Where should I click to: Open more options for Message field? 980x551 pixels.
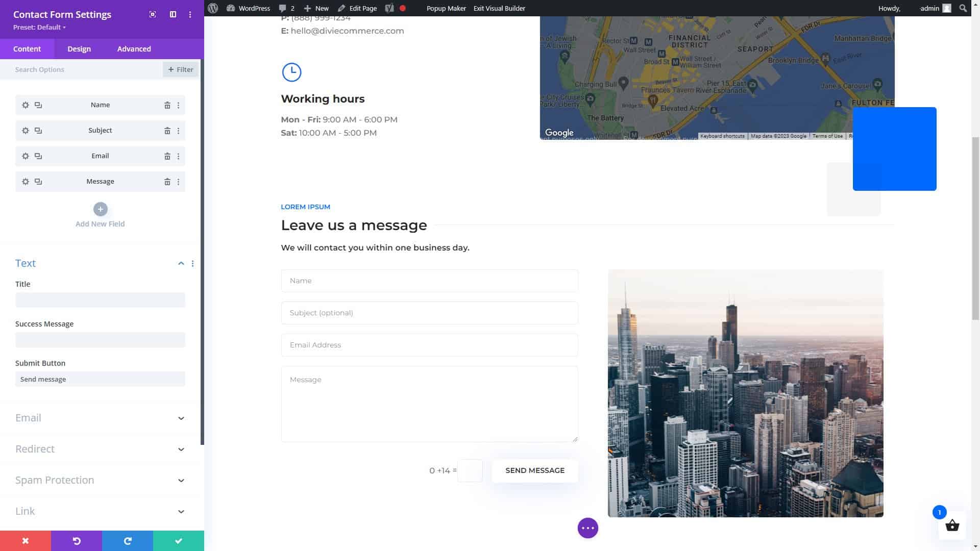coord(178,182)
